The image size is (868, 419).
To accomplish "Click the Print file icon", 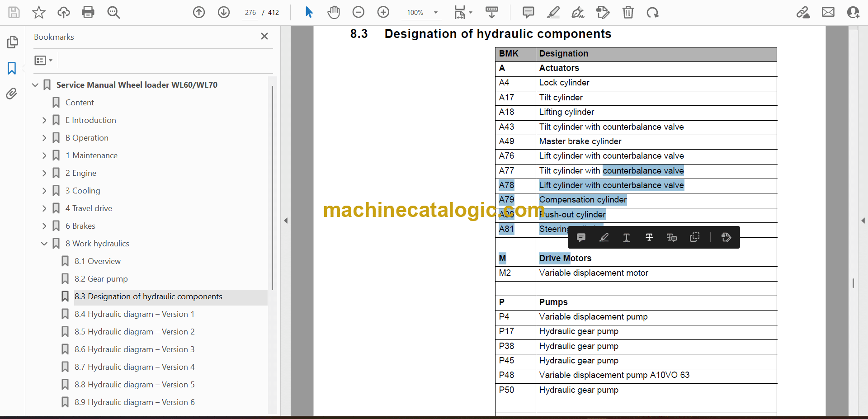I will [x=88, y=12].
